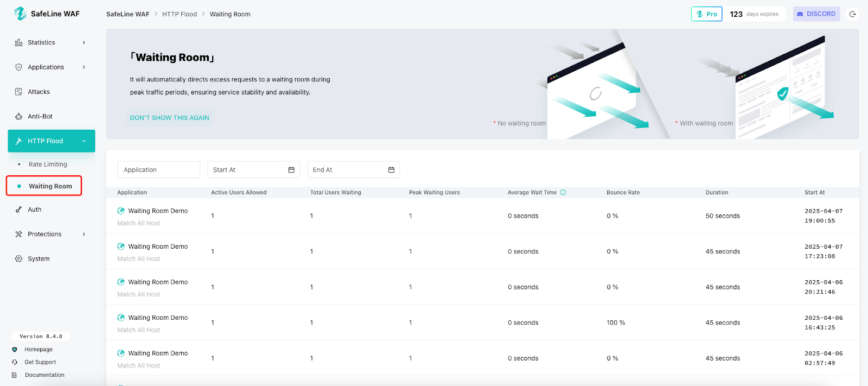Viewport: 868px width, 386px height.
Task: Click the 2025-04-06 16:43:25 timestamp
Action: point(824,322)
